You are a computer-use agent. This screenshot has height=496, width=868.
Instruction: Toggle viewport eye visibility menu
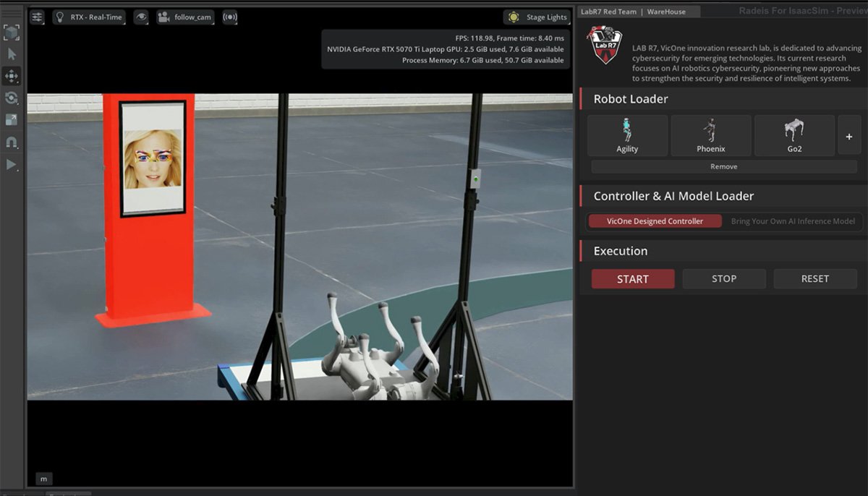point(141,17)
